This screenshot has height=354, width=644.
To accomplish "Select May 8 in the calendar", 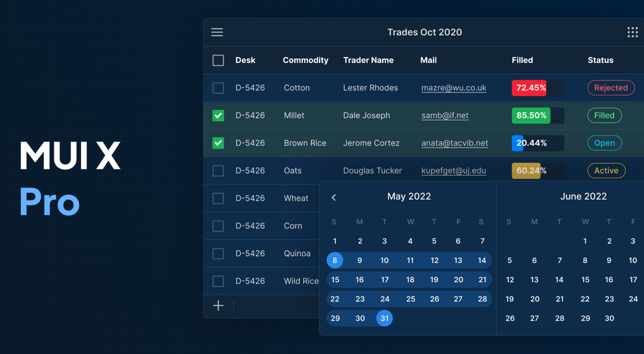I will 335,261.
